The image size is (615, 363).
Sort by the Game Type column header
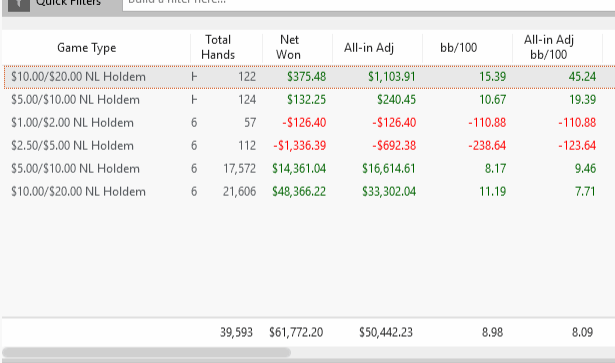[x=87, y=48]
